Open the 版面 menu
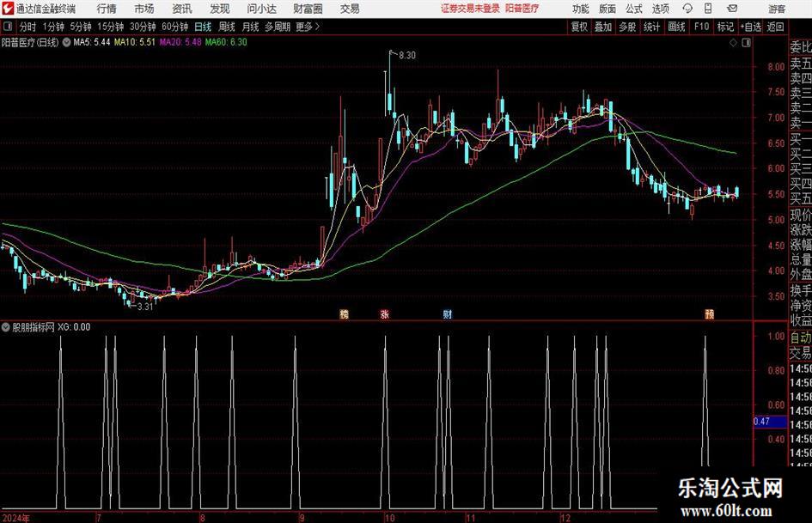 click(x=607, y=9)
